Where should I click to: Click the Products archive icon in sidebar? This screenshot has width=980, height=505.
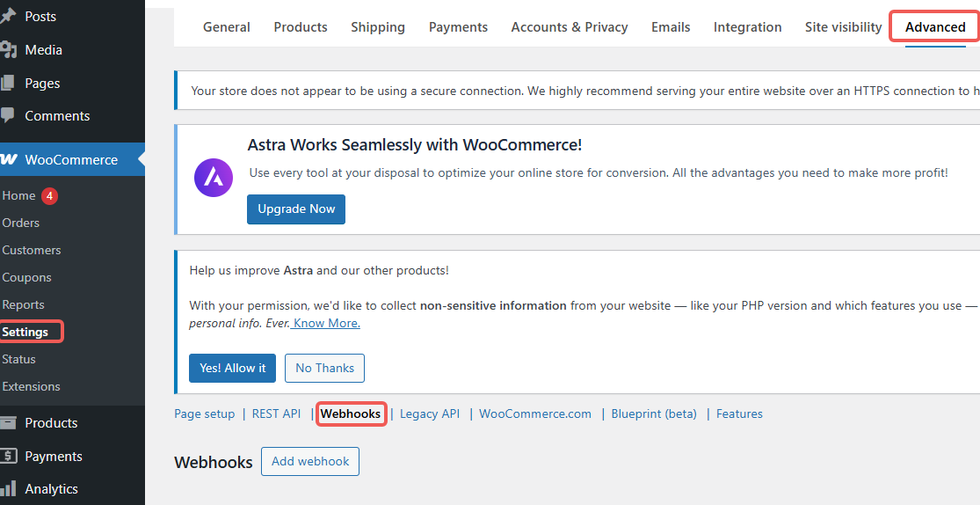point(8,422)
